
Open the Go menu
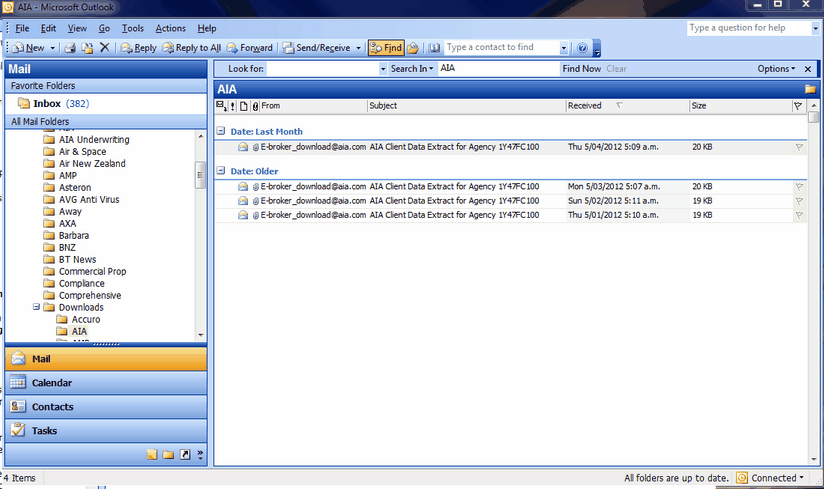click(x=104, y=28)
